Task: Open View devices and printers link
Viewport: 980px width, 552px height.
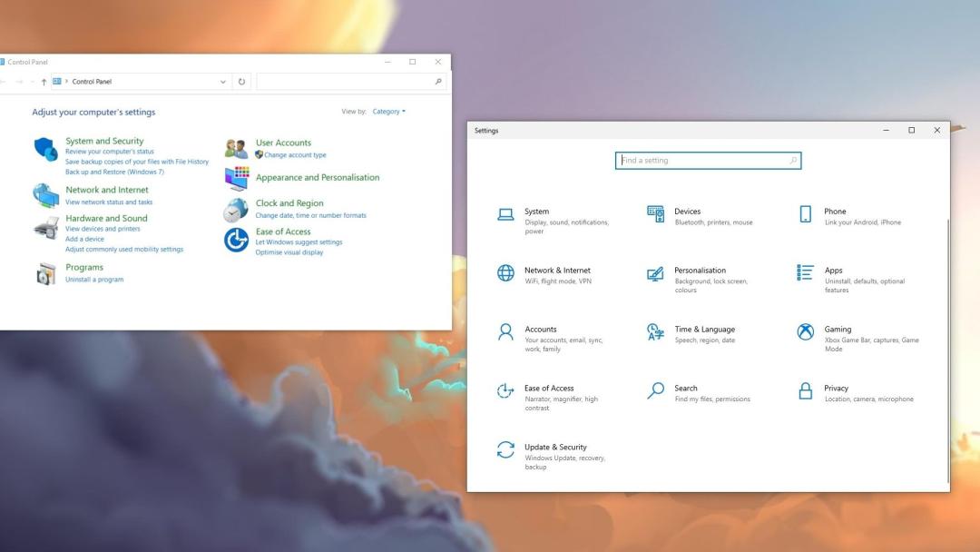Action: tap(103, 229)
